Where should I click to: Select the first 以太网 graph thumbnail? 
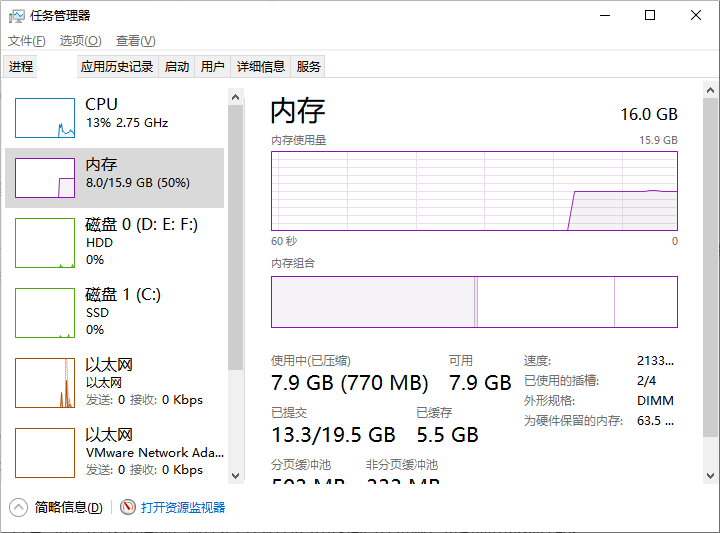pyautogui.click(x=45, y=383)
